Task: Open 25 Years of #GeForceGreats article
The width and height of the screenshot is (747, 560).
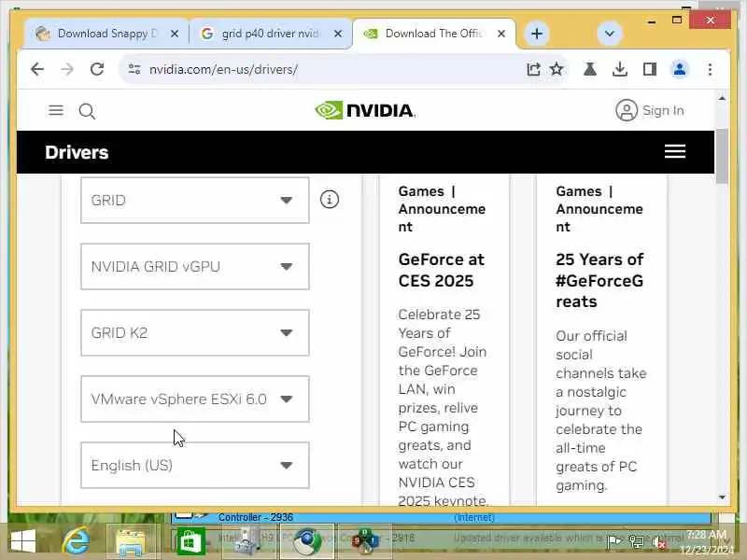Action: (x=599, y=281)
